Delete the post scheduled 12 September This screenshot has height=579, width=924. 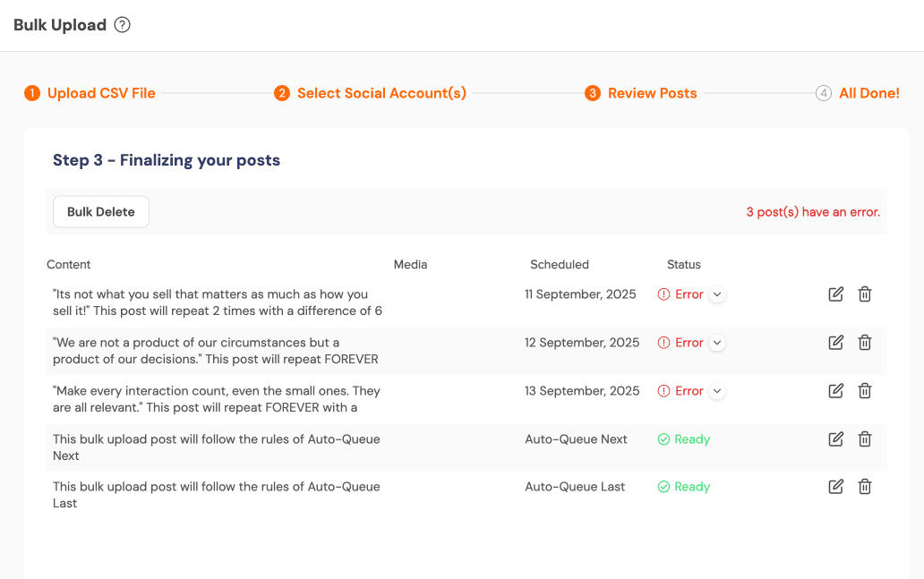click(x=864, y=342)
